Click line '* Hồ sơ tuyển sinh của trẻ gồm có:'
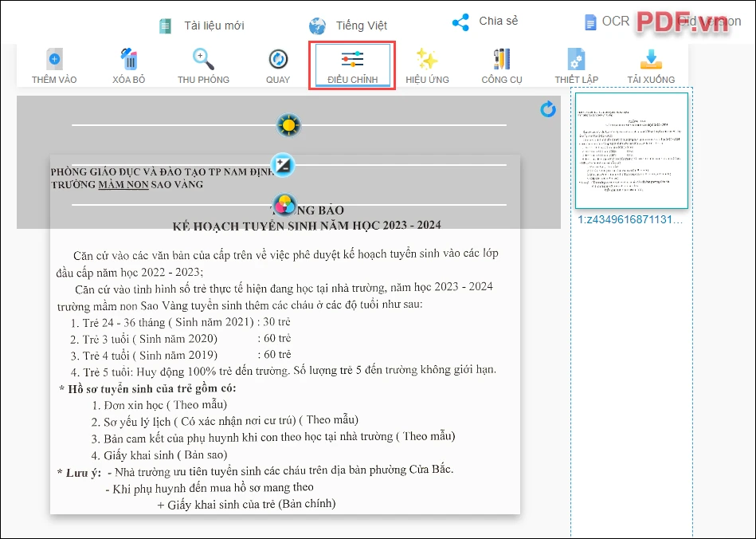This screenshot has width=756, height=539. (x=147, y=388)
